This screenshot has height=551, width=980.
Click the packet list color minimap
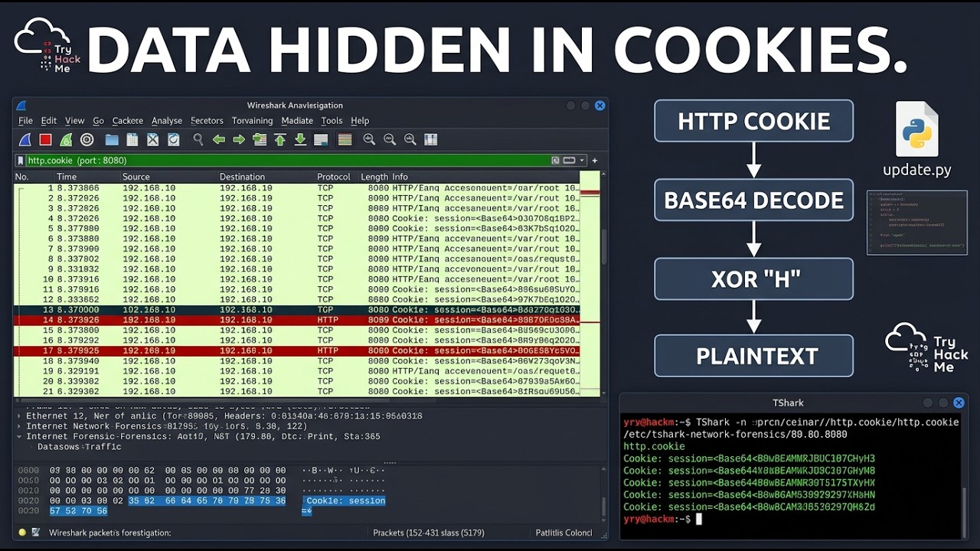[x=590, y=283]
